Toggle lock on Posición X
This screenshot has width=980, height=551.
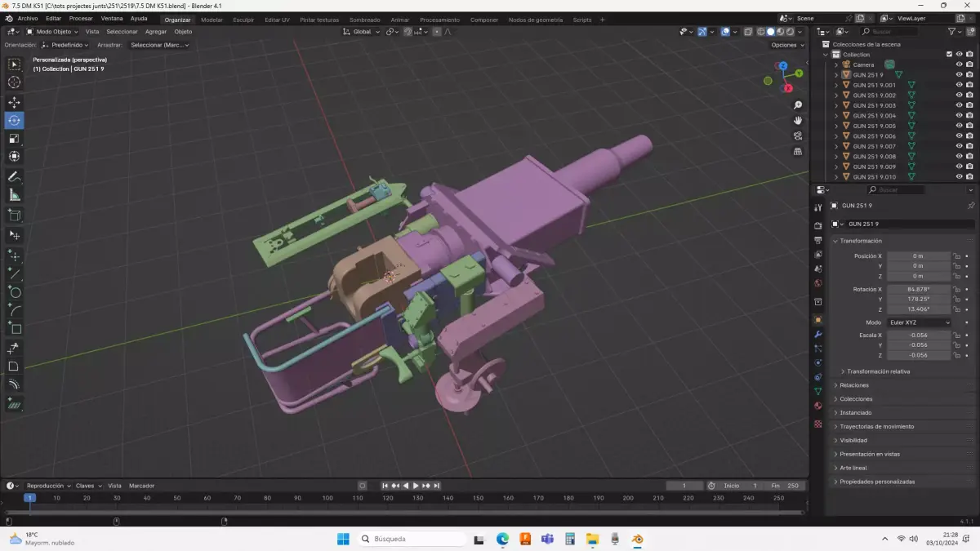(957, 256)
